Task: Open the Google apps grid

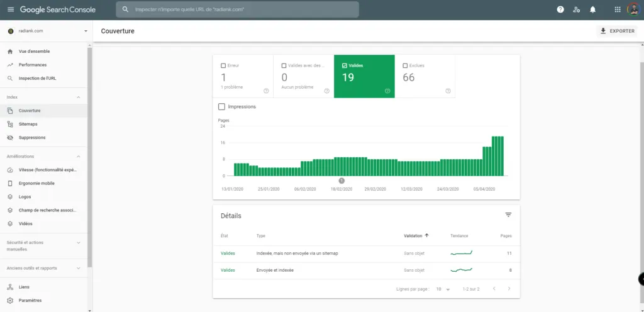Action: pyautogui.click(x=618, y=9)
